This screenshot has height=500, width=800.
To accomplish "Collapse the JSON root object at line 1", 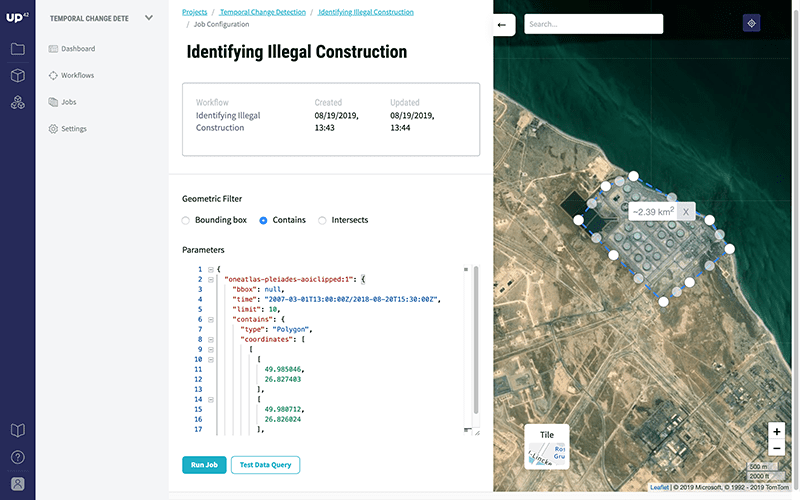I will point(210,269).
